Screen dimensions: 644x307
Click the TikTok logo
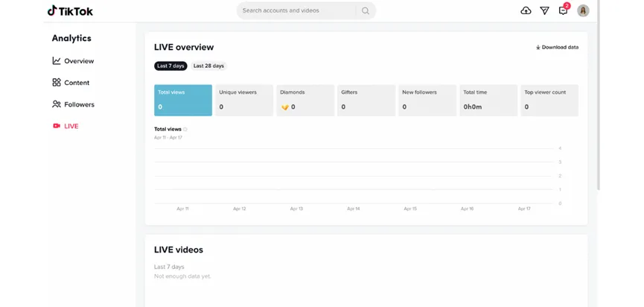click(x=70, y=10)
